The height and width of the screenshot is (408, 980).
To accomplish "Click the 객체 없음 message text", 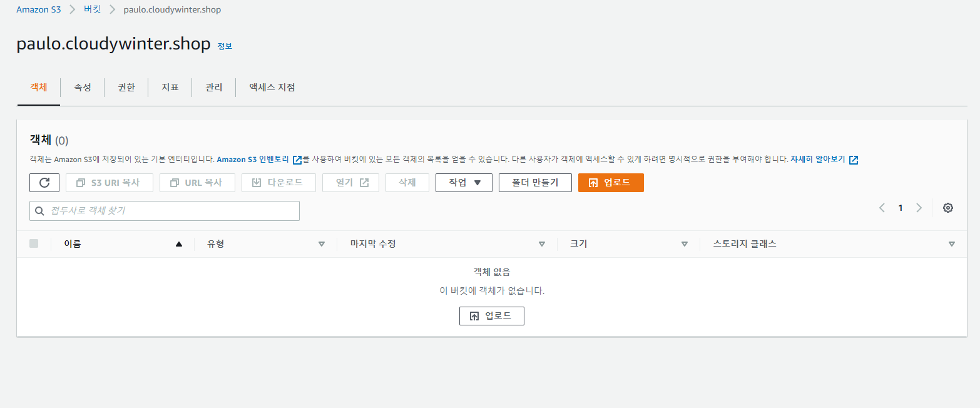I will pyautogui.click(x=492, y=272).
